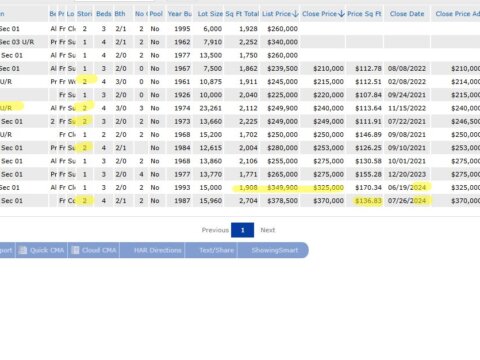Sort by the Sq Ft Total header
The width and height of the screenshot is (480, 360).
click(x=242, y=14)
